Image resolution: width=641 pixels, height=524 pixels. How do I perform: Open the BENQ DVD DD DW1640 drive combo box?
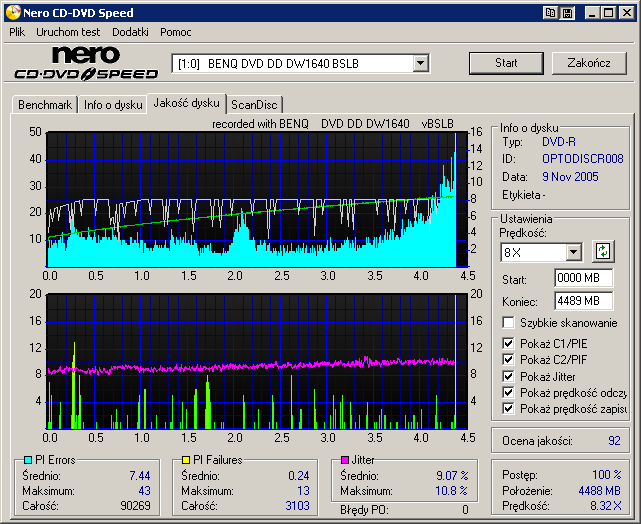pos(300,63)
